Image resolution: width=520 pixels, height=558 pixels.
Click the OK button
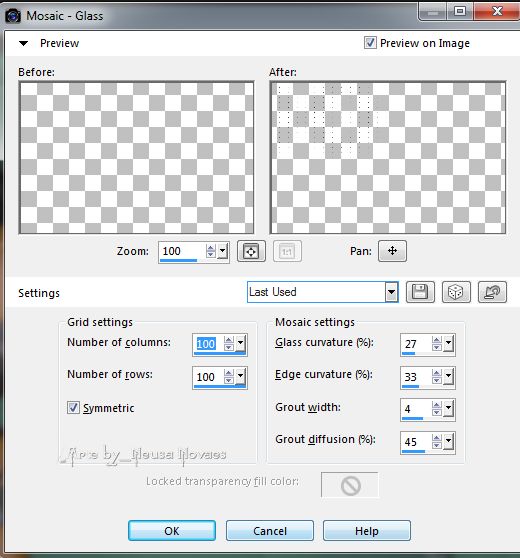coord(172,531)
